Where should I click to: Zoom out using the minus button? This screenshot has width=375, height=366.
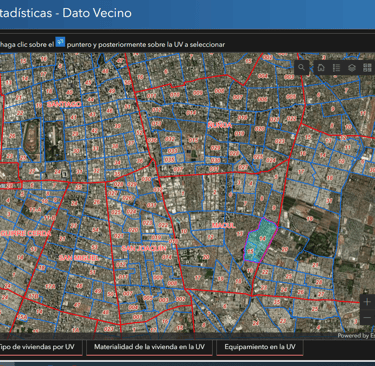(367, 317)
